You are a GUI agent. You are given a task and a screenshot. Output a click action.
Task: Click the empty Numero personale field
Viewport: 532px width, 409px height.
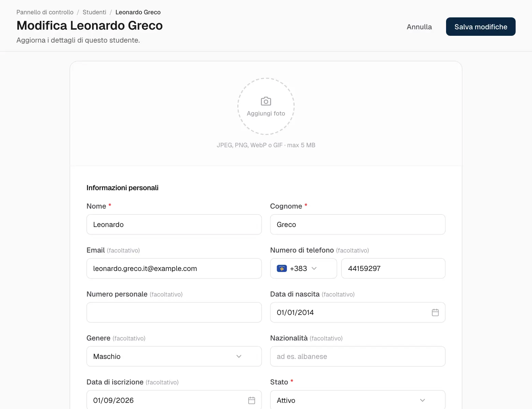pos(174,313)
